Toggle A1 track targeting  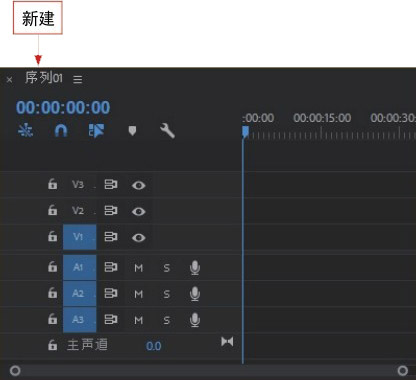pos(80,267)
